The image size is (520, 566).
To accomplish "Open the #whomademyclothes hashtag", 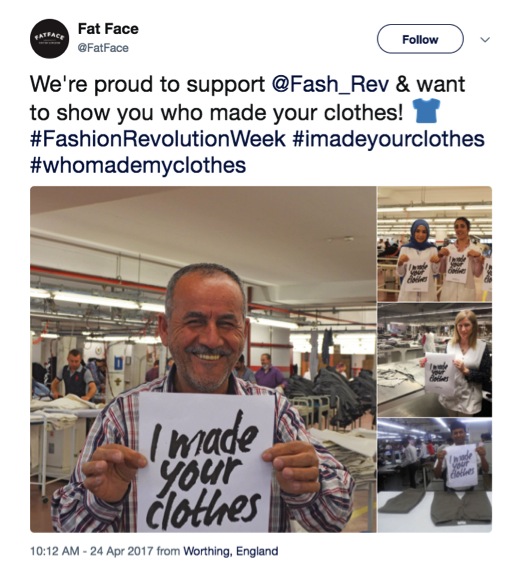I will tap(138, 165).
